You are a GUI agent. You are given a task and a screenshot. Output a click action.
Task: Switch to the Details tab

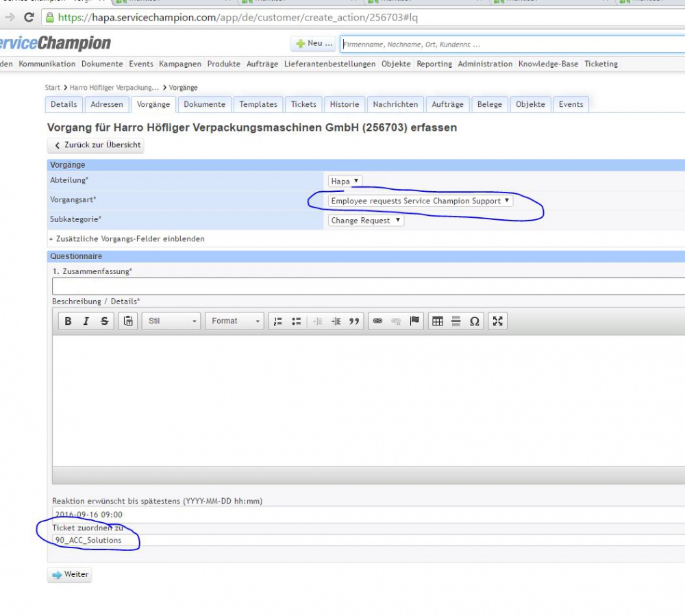(x=64, y=104)
